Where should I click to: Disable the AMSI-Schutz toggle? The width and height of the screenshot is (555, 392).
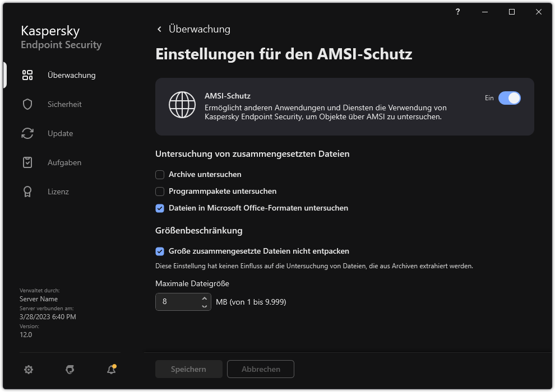(x=510, y=98)
